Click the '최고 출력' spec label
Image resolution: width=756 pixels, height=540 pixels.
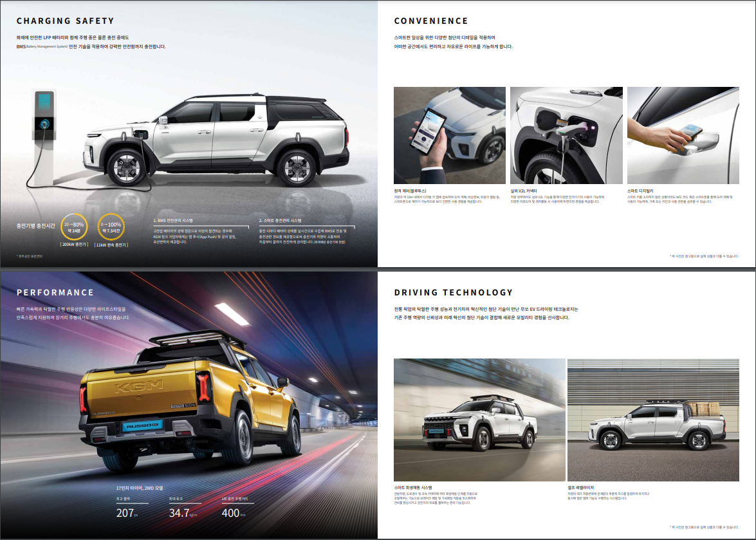coord(123,499)
